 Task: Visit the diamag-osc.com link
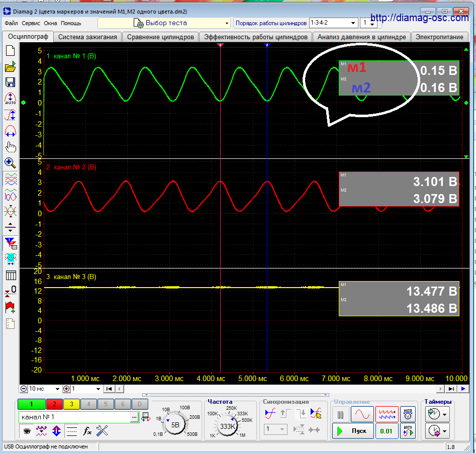pos(420,18)
